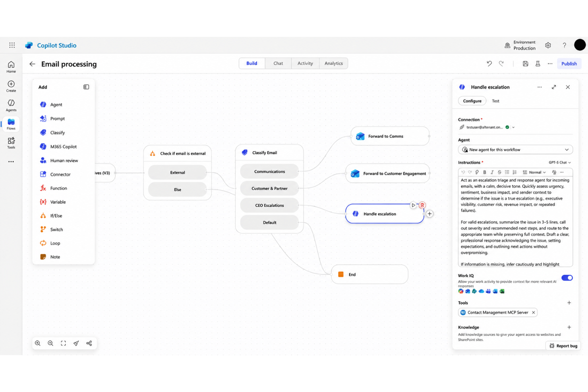The height and width of the screenshot is (392, 588).
Task: Select the Test tab in side panel
Action: [x=495, y=101]
